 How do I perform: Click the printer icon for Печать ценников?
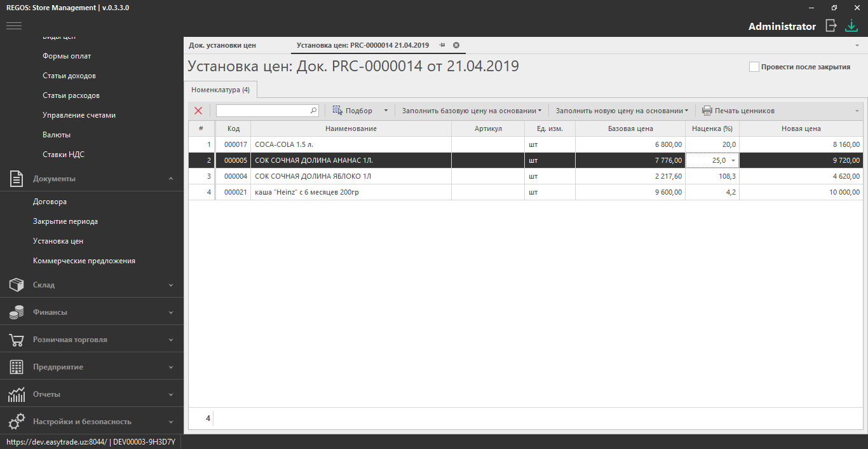pos(707,111)
